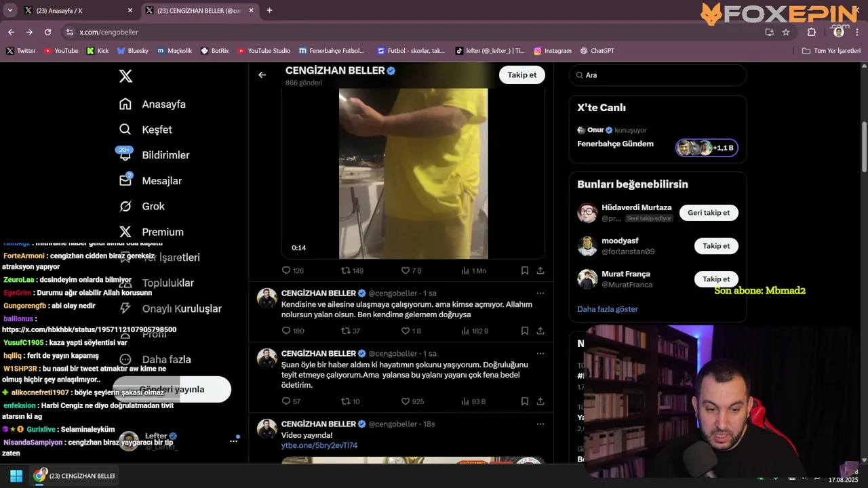Open Premium in sidebar

click(151, 232)
